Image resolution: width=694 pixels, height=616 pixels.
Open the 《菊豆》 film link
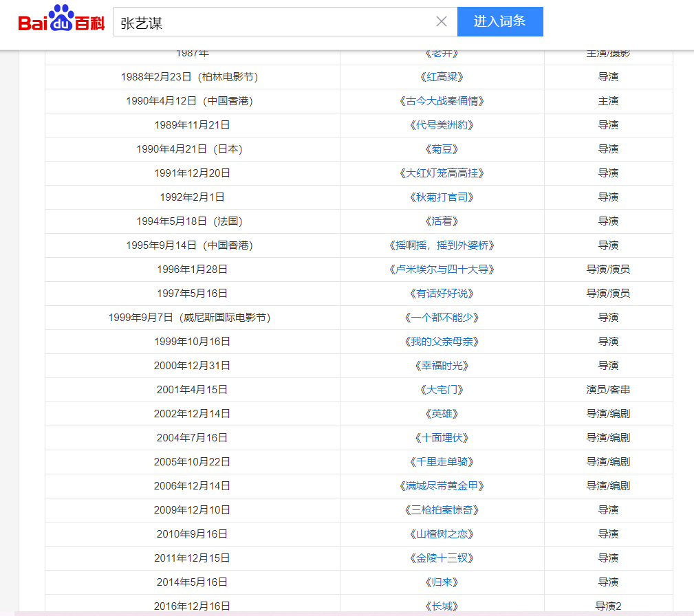(442, 149)
